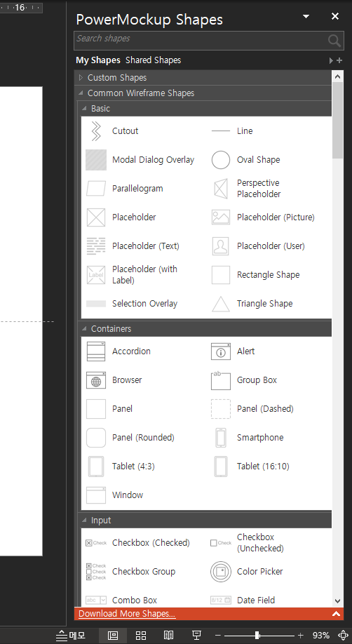The image size is (352, 644).
Task: Switch to the Shared Shapes tab
Action: pos(153,60)
